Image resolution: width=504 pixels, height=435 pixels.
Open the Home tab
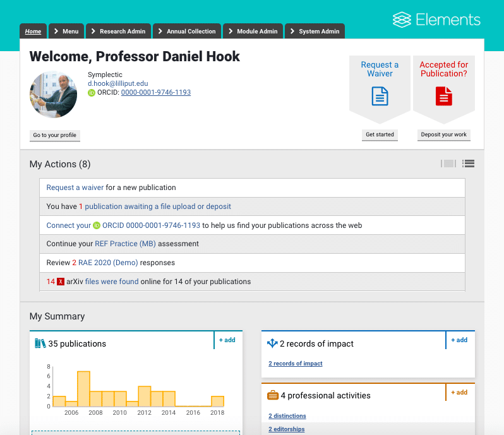pyautogui.click(x=33, y=31)
